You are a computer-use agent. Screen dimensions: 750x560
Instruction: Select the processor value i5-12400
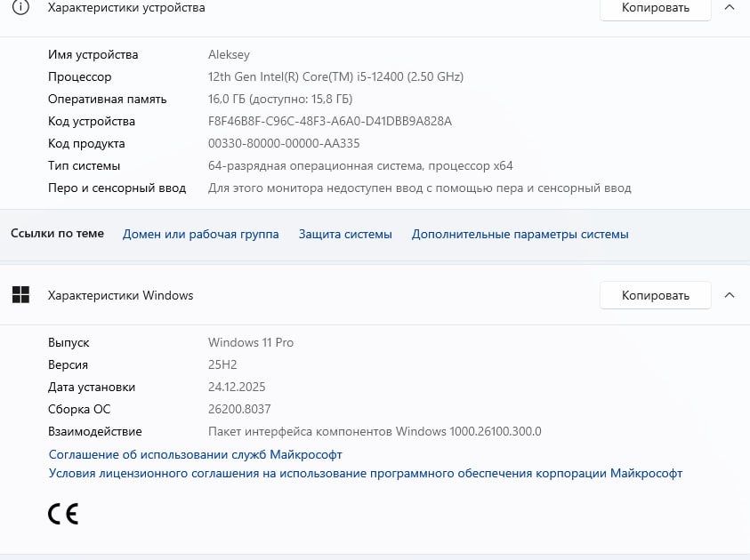(335, 76)
